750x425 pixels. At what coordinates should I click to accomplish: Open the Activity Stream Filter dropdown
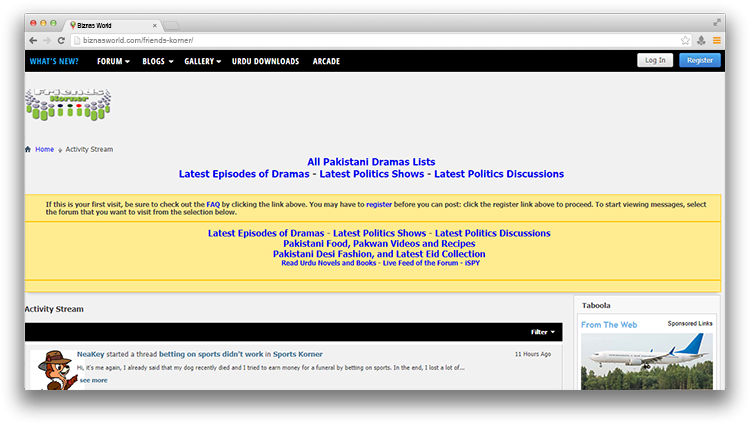pos(543,331)
